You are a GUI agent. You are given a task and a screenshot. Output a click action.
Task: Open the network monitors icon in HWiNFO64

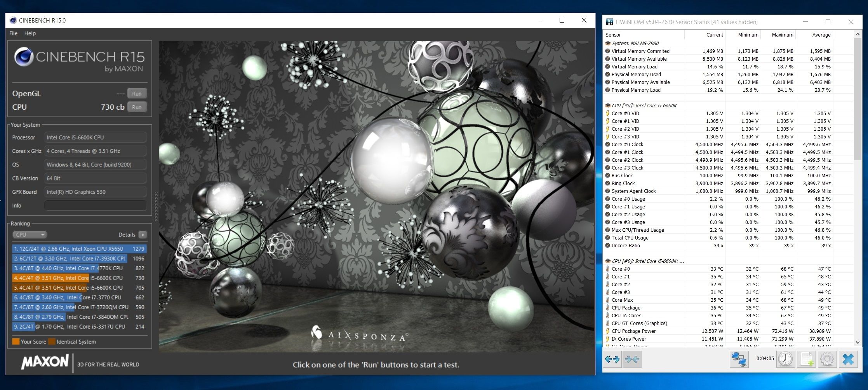point(739,359)
